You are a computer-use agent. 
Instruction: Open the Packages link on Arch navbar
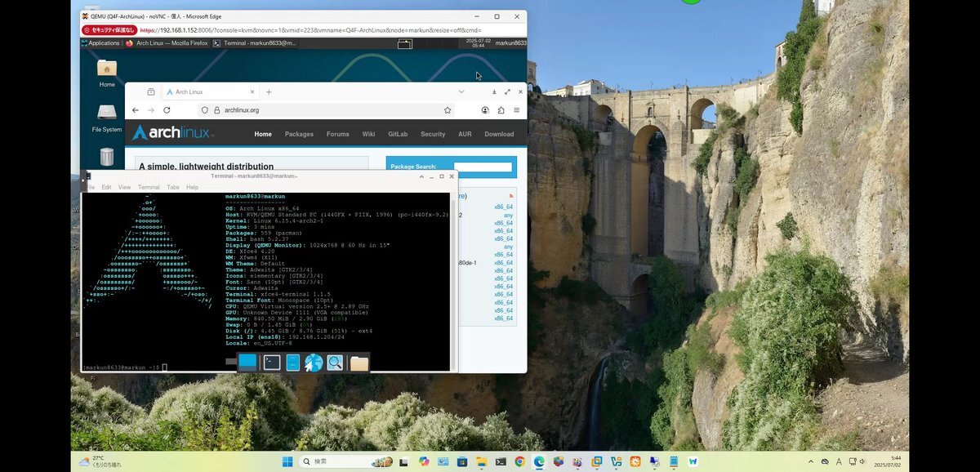point(299,134)
